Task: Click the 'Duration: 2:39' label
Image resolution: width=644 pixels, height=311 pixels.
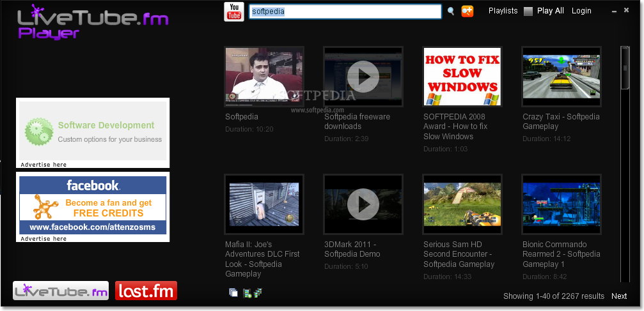Action: (346, 139)
